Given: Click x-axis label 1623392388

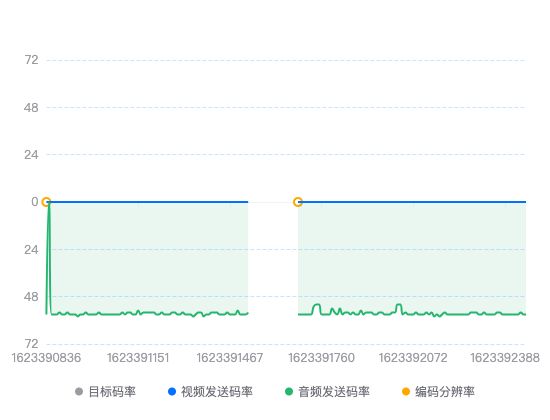Looking at the screenshot, I should 505,358.
